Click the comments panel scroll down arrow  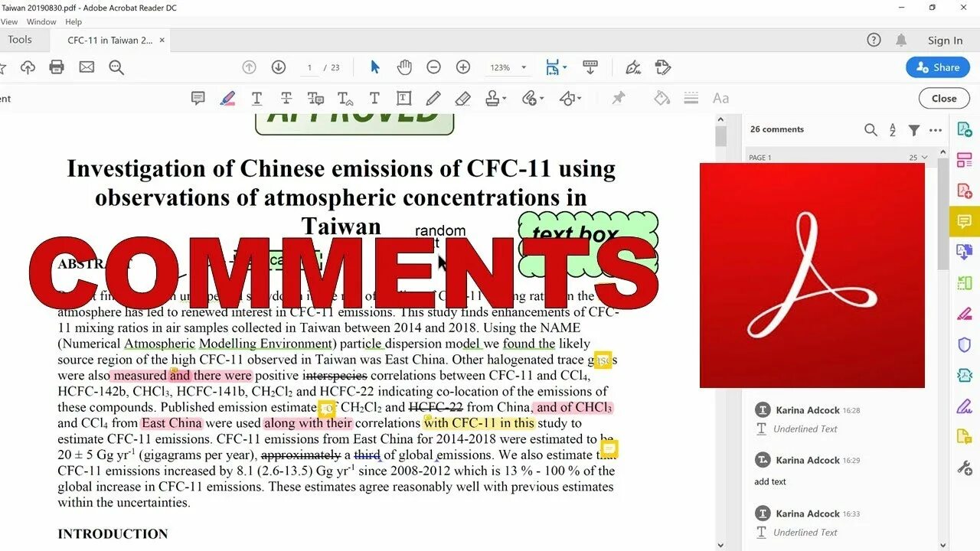pyautogui.click(x=942, y=545)
